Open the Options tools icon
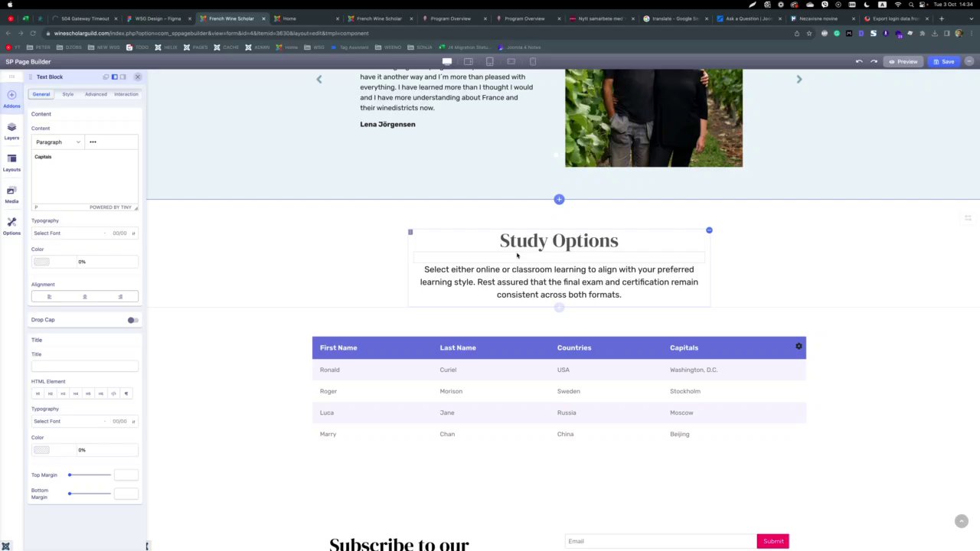Image resolution: width=980 pixels, height=551 pixels. [11, 226]
